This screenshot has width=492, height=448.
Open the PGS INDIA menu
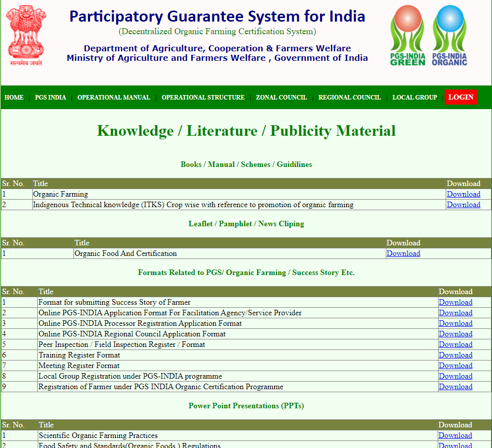[x=50, y=97]
